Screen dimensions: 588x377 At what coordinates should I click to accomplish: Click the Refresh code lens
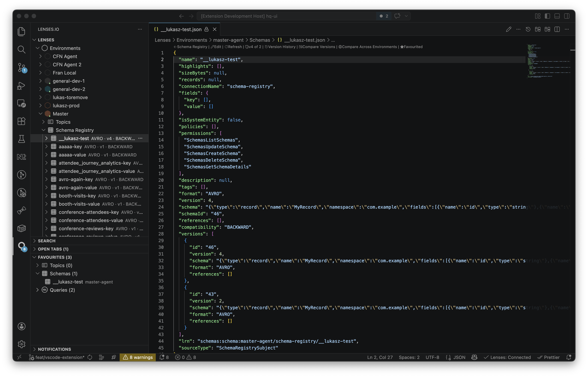click(x=233, y=47)
